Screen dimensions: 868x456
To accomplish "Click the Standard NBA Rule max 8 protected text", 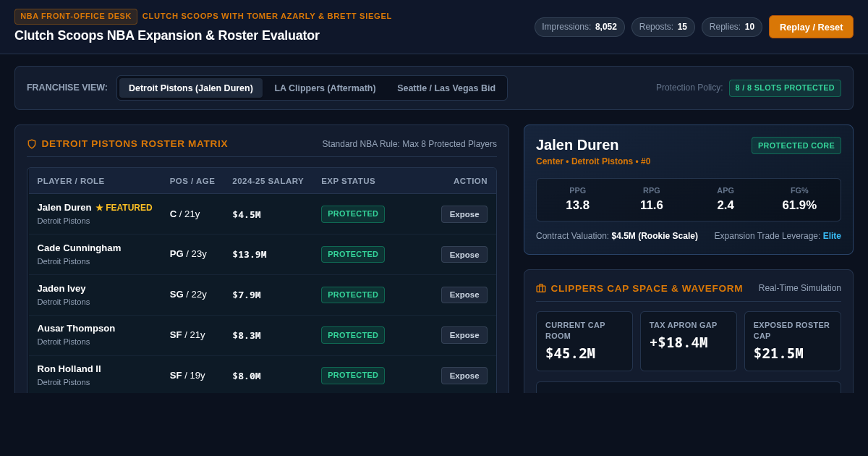I will [x=409, y=144].
